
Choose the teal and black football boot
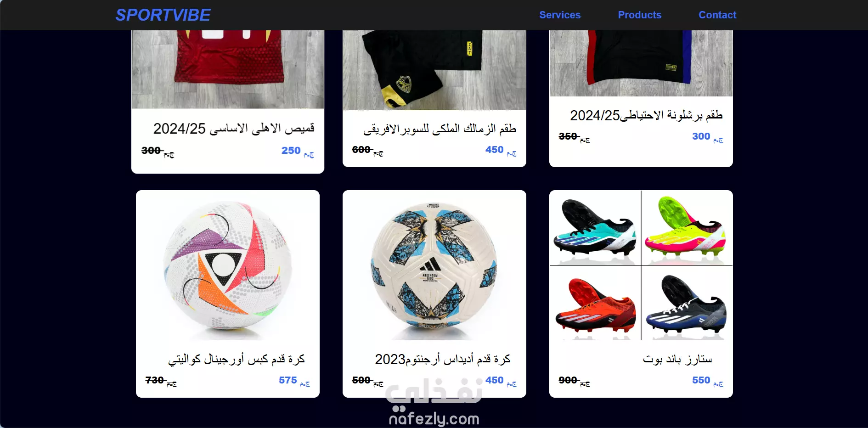pos(595,228)
